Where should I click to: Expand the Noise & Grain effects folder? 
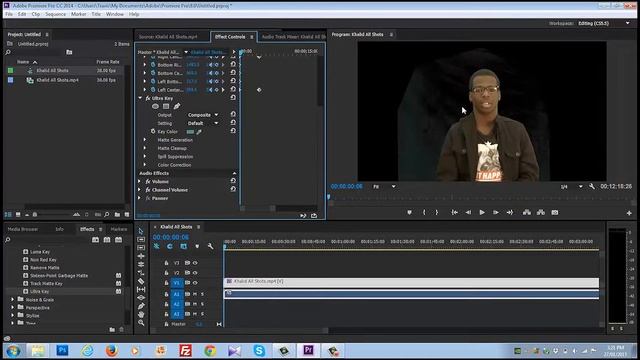tap(13, 300)
